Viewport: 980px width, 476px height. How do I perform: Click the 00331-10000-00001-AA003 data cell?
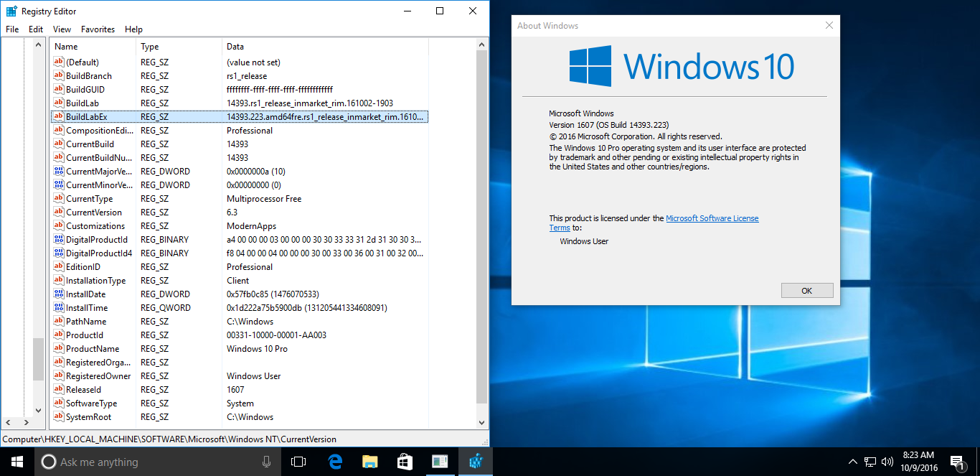(x=276, y=335)
